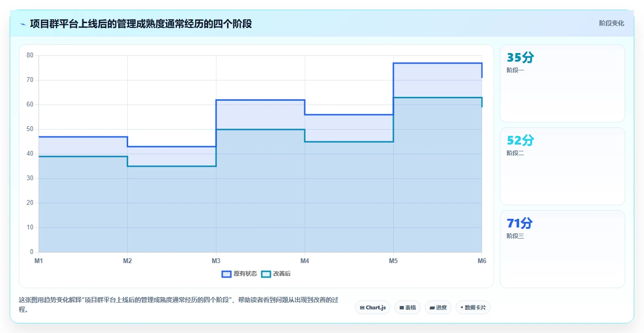Toggle the 原有状态 legend item
The image size is (644, 333).
coord(239,274)
